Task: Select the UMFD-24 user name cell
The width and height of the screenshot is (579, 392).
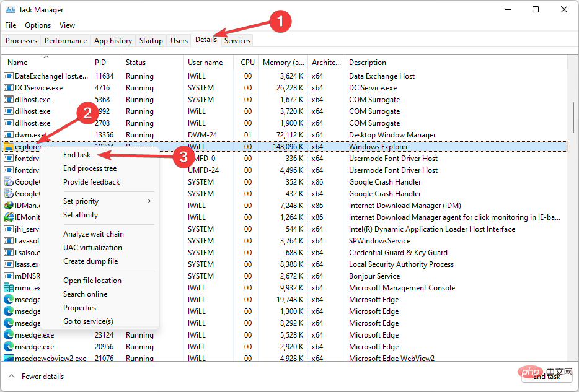Action: (203, 170)
